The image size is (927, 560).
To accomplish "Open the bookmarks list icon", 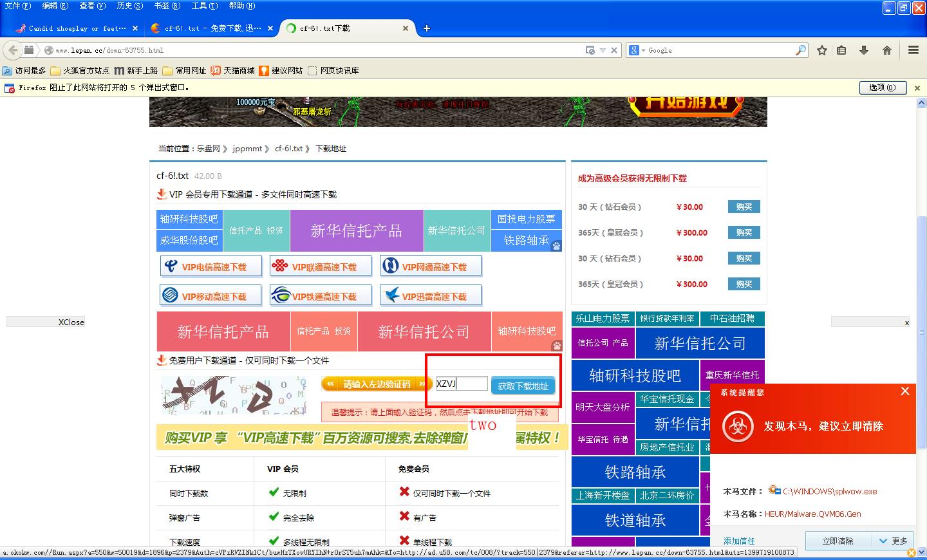I will (x=841, y=50).
